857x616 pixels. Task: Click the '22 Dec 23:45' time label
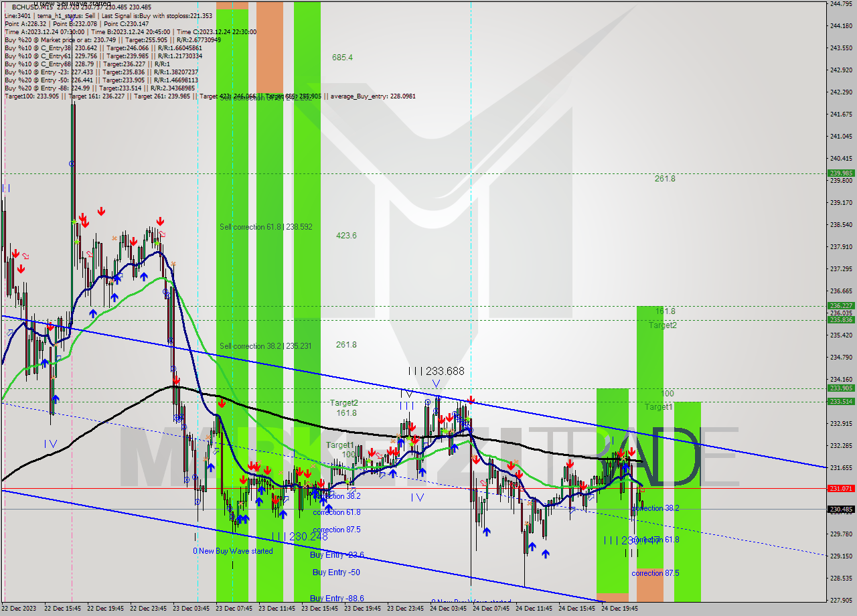tap(148, 609)
